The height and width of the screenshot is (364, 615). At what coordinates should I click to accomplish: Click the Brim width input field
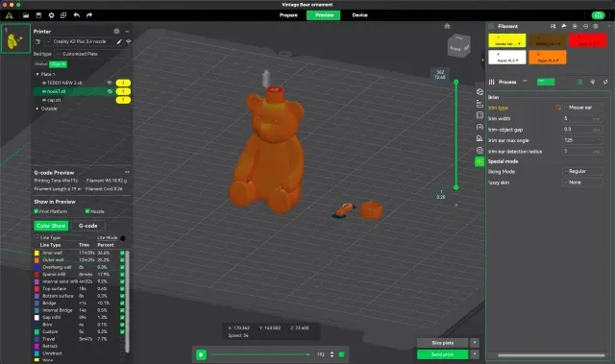[x=582, y=118]
